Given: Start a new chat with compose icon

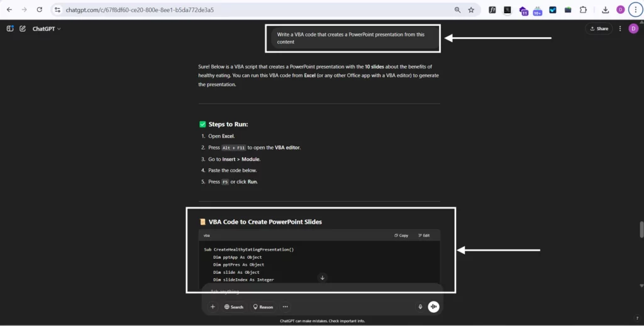Looking at the screenshot, I should click(x=23, y=29).
